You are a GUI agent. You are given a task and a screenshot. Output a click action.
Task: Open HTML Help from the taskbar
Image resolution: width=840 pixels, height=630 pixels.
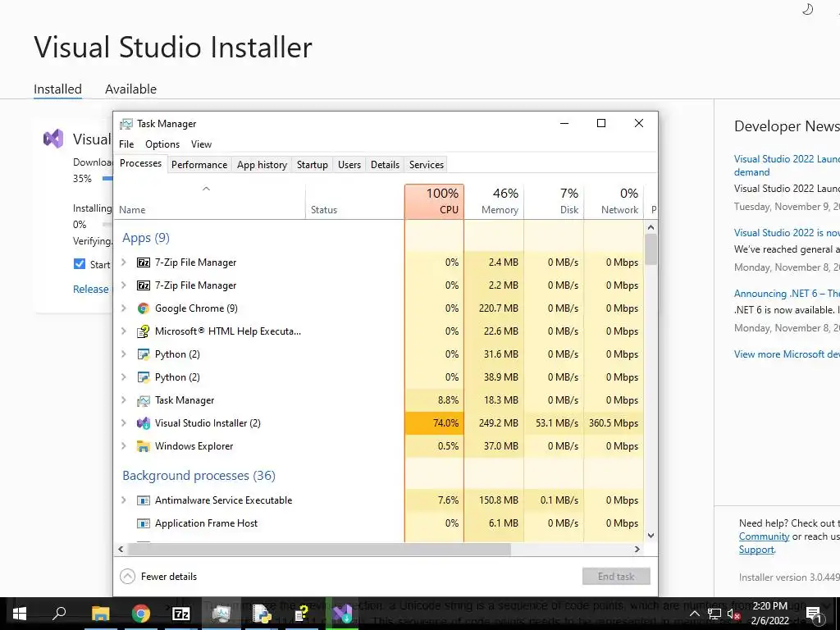click(302, 614)
